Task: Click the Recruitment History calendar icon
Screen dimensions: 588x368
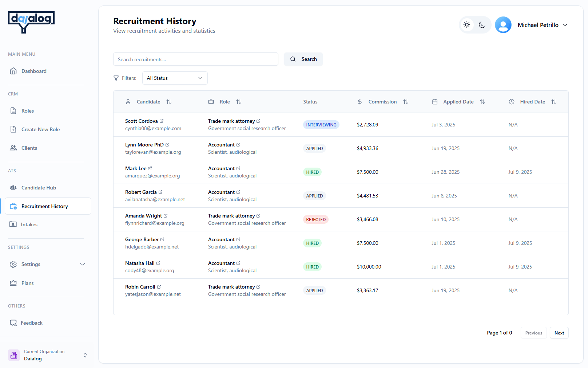Action: [x=13, y=206]
